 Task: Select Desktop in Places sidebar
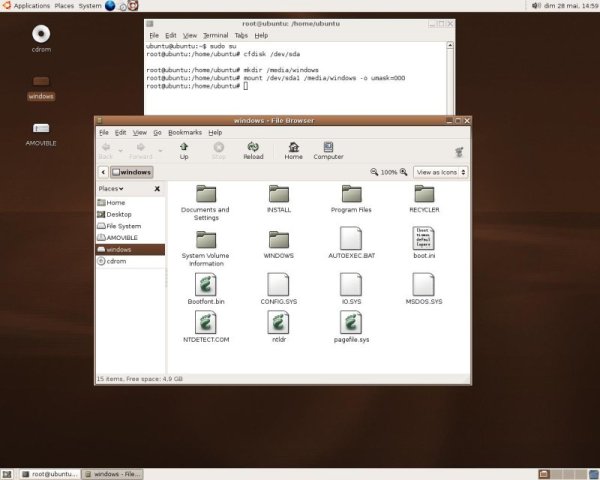click(130, 214)
